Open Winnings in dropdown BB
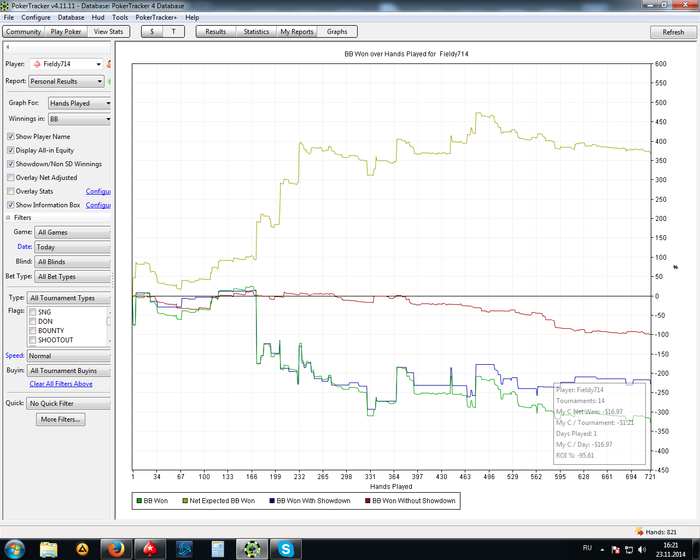The image size is (700, 560). 79,119
